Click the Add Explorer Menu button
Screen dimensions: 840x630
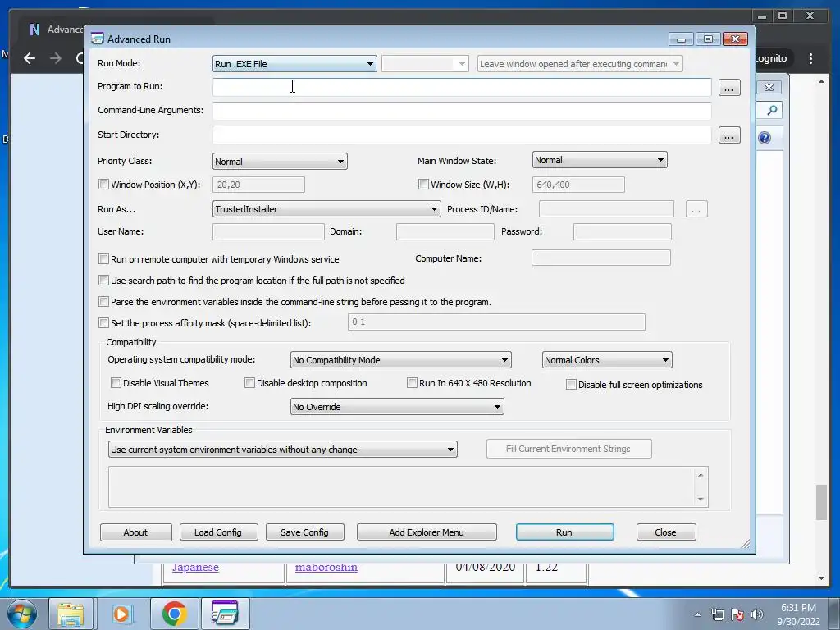click(x=427, y=532)
